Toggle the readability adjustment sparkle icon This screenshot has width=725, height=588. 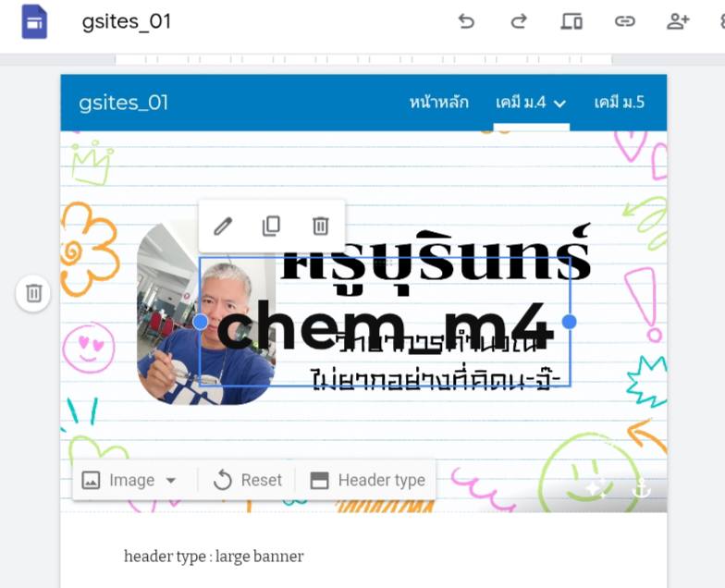coord(596,488)
